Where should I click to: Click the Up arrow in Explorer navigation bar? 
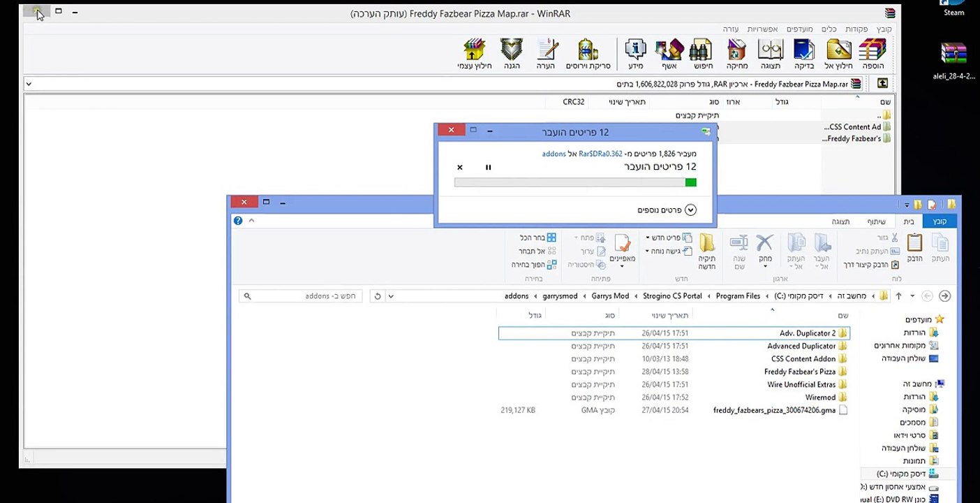898,296
